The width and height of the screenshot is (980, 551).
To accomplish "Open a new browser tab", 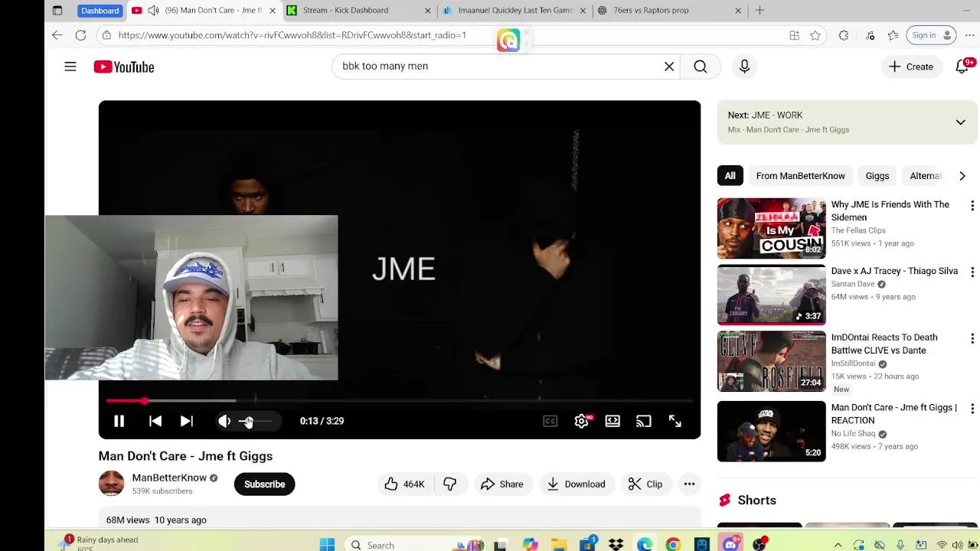I will coord(759,11).
